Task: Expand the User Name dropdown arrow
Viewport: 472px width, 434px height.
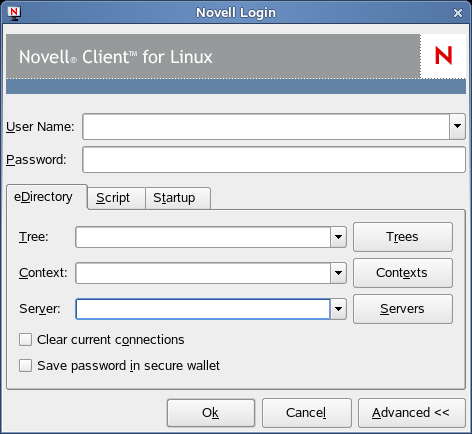Action: (x=457, y=126)
